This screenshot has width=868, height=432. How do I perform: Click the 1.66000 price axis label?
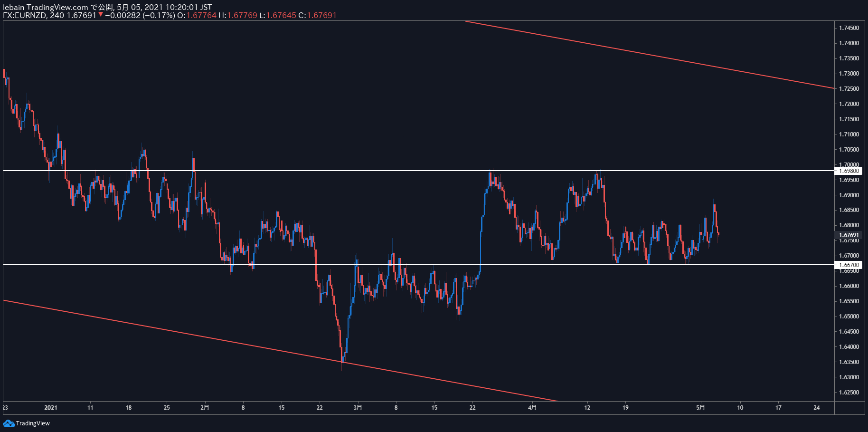(x=849, y=286)
